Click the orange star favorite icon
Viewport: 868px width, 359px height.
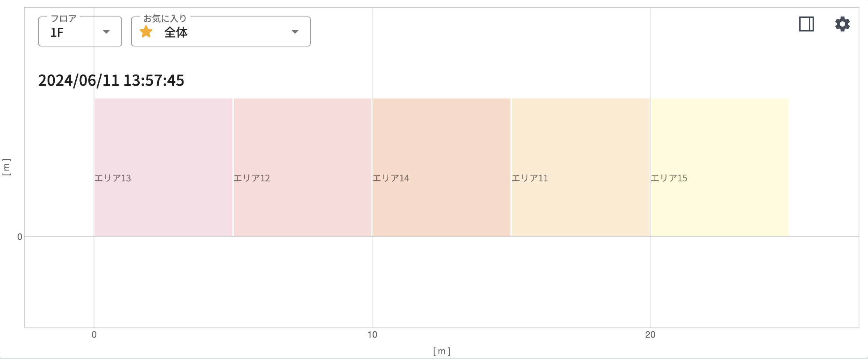pos(146,32)
